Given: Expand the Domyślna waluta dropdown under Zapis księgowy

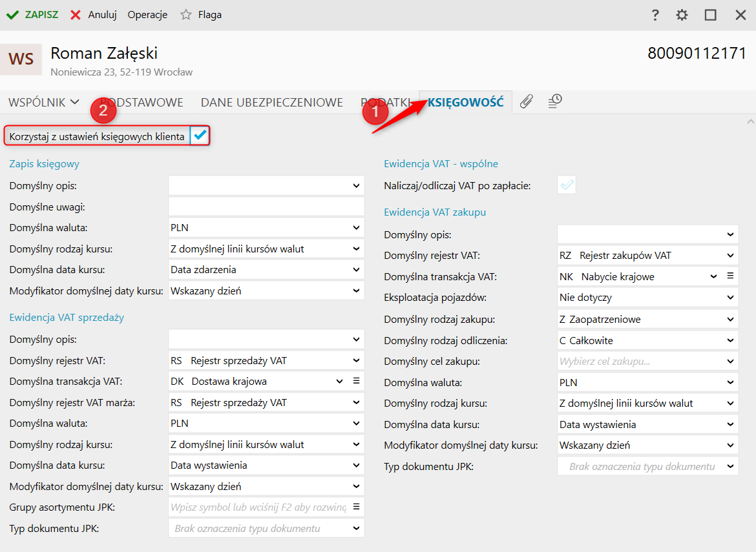Looking at the screenshot, I should [356, 228].
